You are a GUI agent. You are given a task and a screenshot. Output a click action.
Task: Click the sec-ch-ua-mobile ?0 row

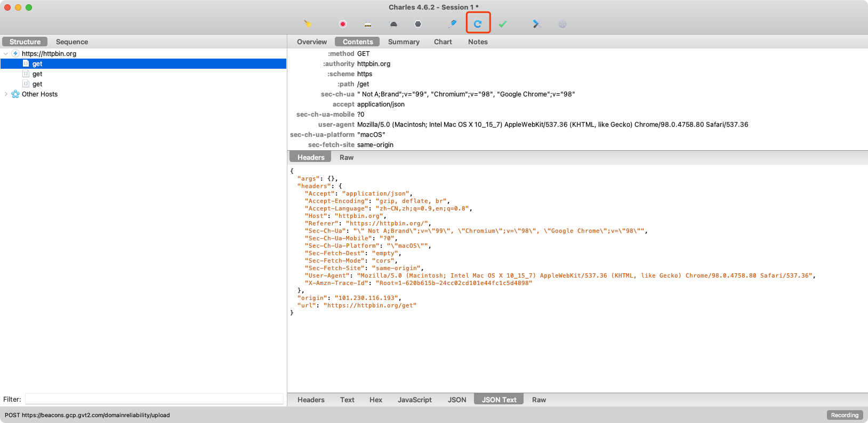tap(577, 114)
